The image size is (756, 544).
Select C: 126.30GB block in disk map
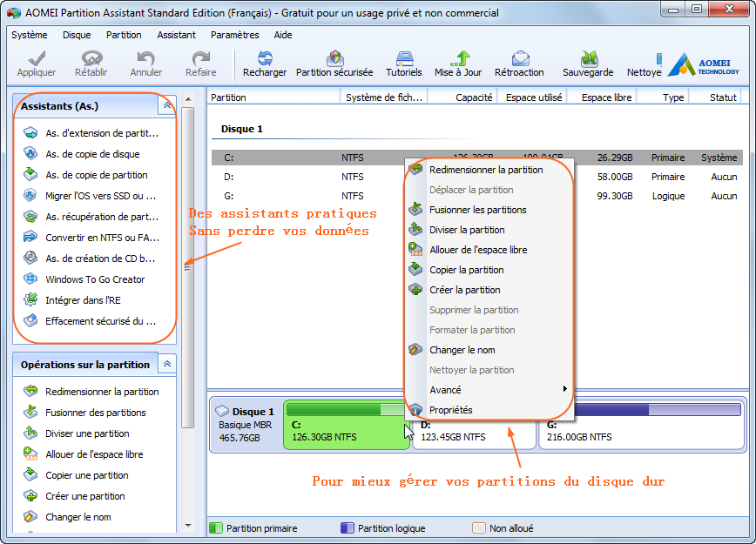tap(345, 425)
